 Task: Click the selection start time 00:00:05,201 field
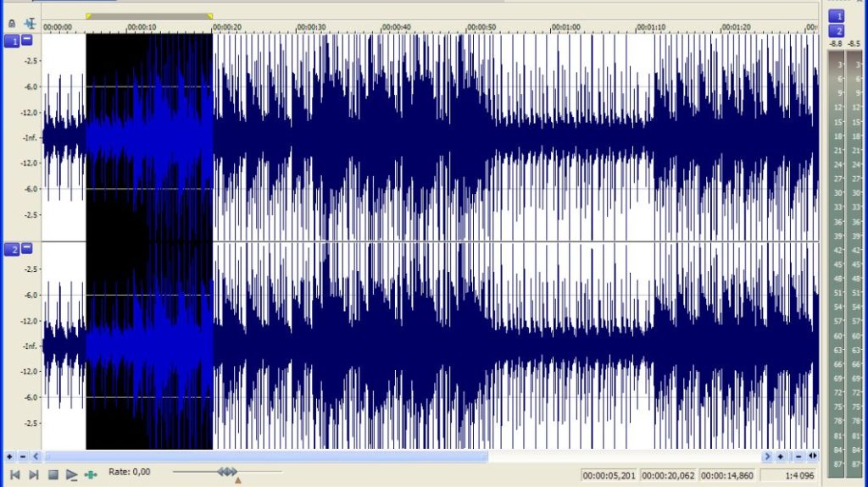click(609, 475)
